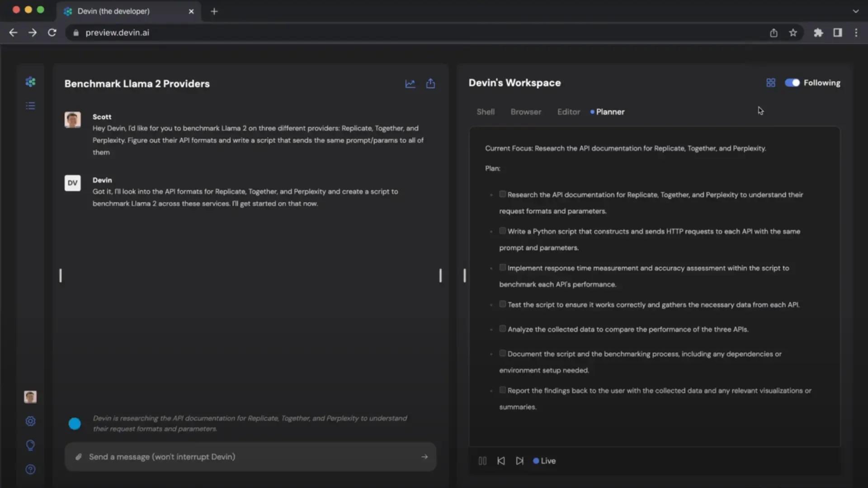Open browser extensions puzzle icon
Viewport: 868px width, 488px height.
pyautogui.click(x=818, y=33)
